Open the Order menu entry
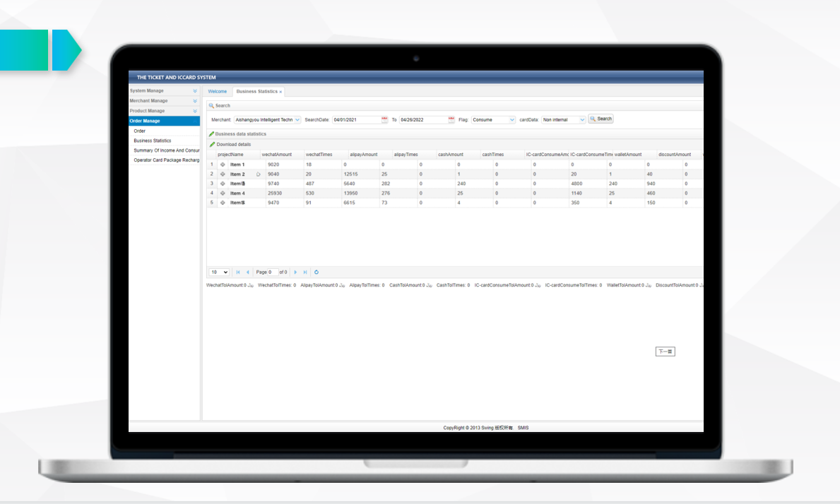Screen dimensions: 840x504 [140, 131]
